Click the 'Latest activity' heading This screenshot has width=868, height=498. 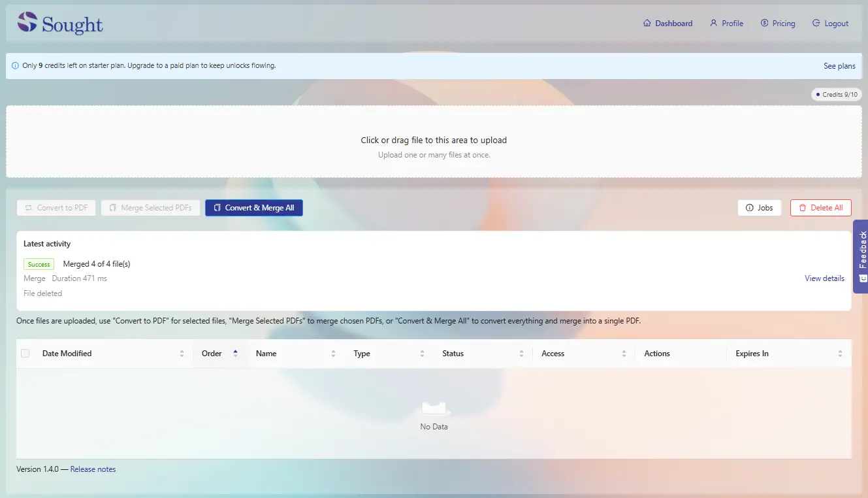tap(47, 244)
